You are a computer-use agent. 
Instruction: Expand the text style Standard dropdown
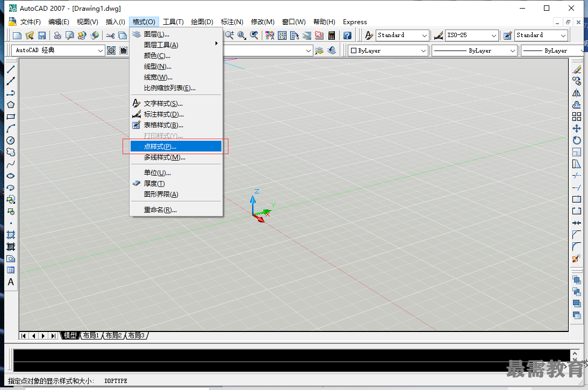425,35
